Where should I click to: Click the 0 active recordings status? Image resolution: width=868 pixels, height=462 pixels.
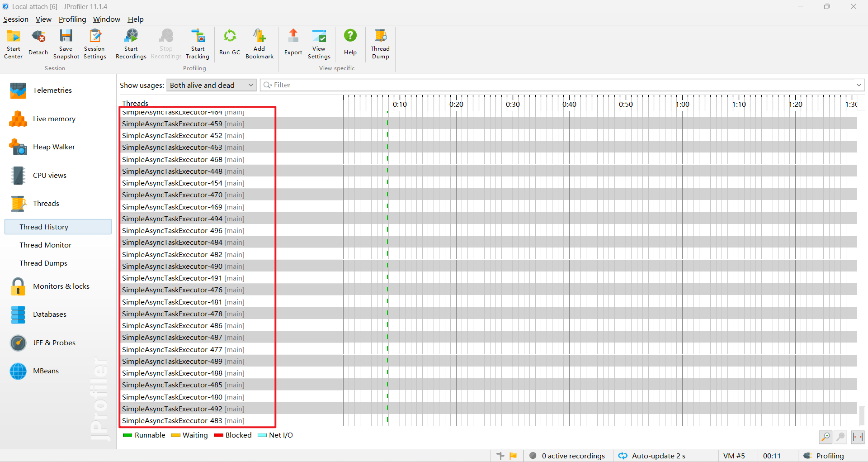[x=567, y=456]
